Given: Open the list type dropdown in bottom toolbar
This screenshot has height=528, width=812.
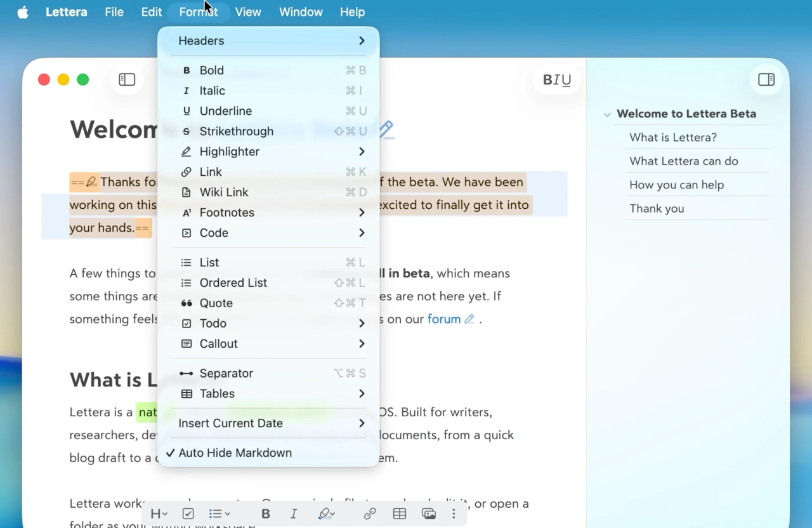Looking at the screenshot, I should [219, 513].
